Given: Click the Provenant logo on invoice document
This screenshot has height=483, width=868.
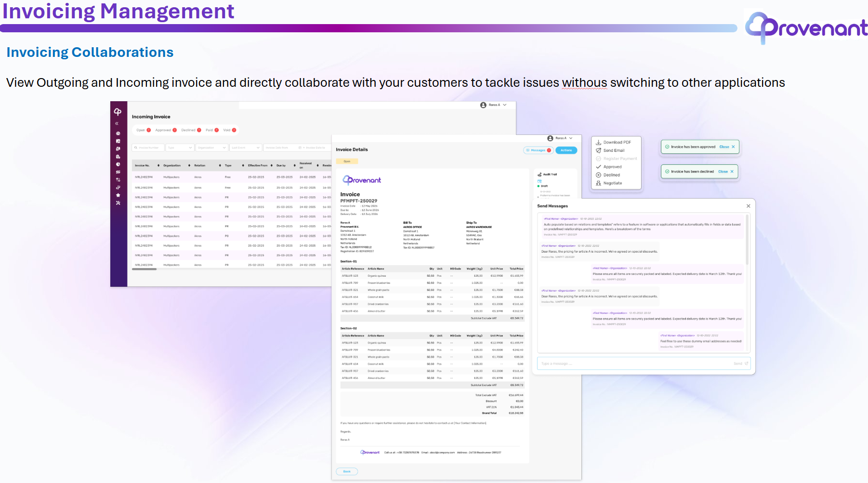Looking at the screenshot, I should (362, 180).
